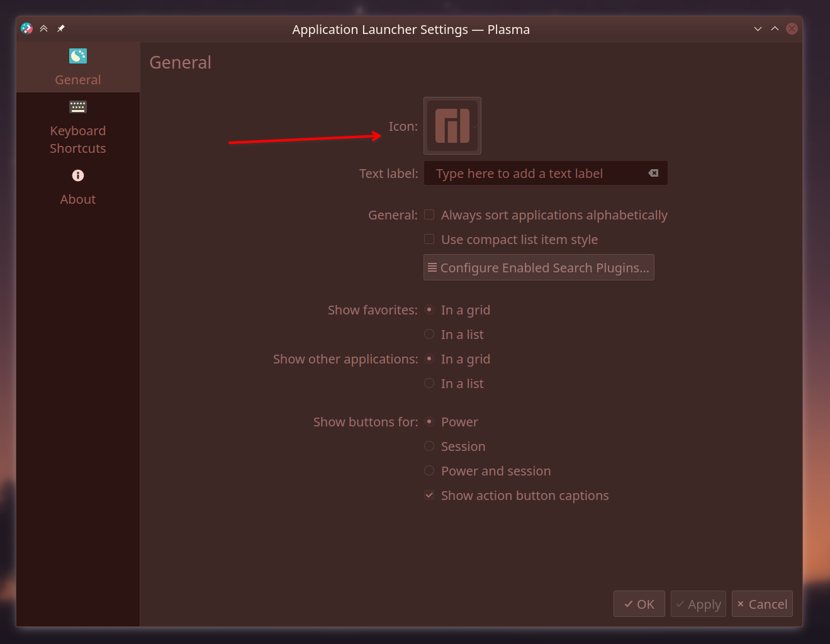Click the Text label input field
The width and height of the screenshot is (830, 644).
tap(546, 173)
